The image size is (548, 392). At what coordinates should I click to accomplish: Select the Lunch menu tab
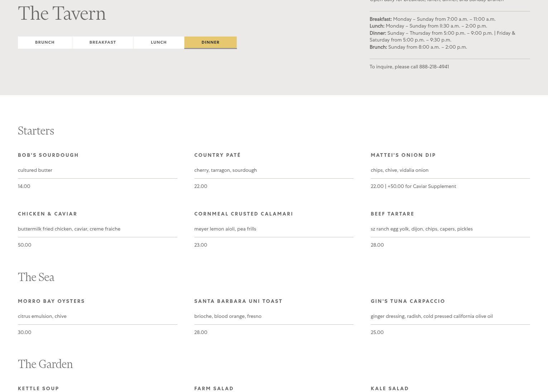tap(159, 42)
